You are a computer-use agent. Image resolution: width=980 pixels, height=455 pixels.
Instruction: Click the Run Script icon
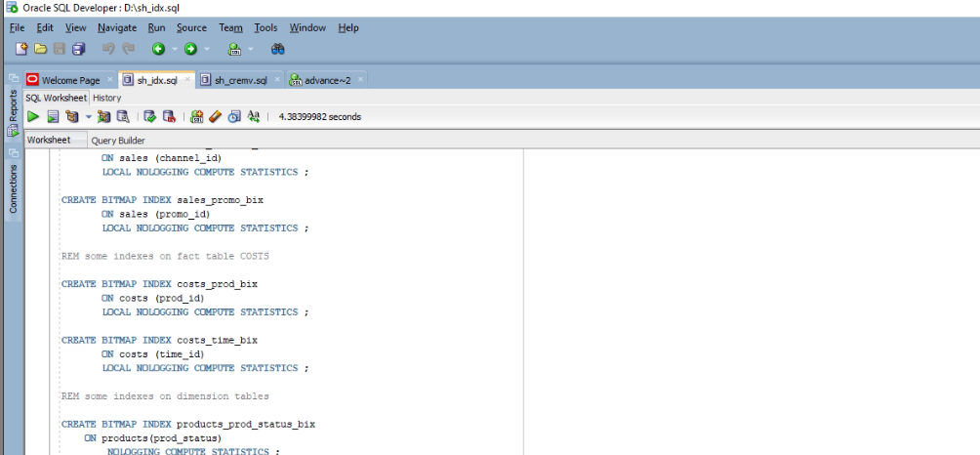[x=53, y=116]
